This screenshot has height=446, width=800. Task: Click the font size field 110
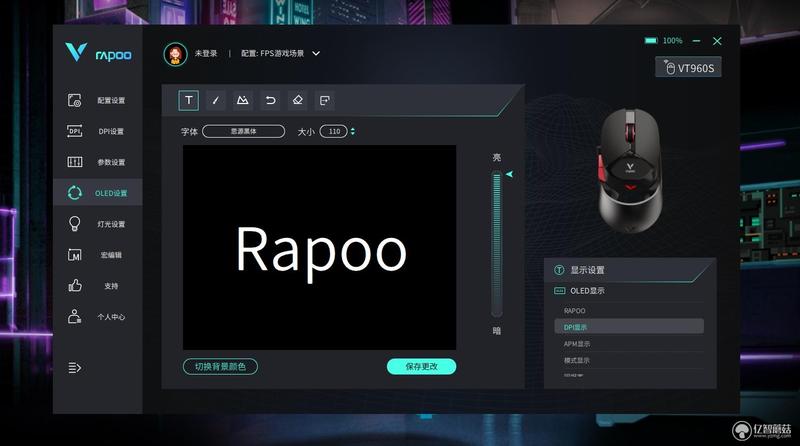(334, 132)
